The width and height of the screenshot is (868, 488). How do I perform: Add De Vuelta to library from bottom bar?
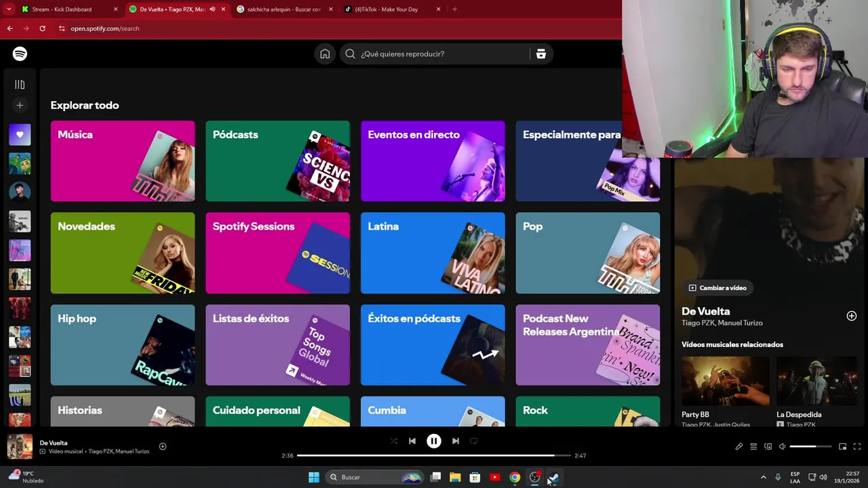tap(163, 446)
